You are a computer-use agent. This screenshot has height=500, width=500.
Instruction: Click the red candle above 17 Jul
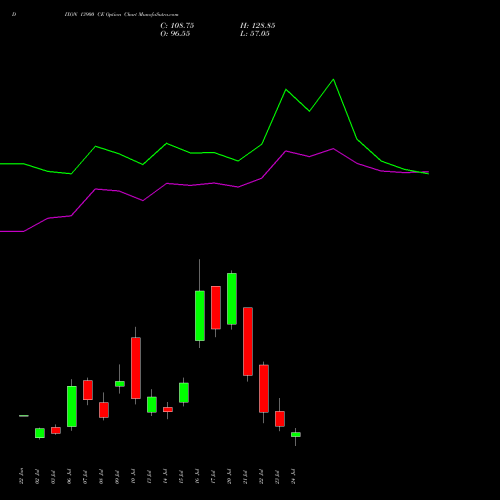pyautogui.click(x=216, y=307)
